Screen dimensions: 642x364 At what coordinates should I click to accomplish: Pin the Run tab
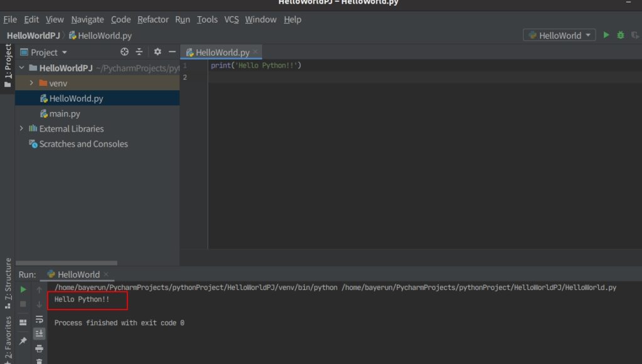point(23,341)
